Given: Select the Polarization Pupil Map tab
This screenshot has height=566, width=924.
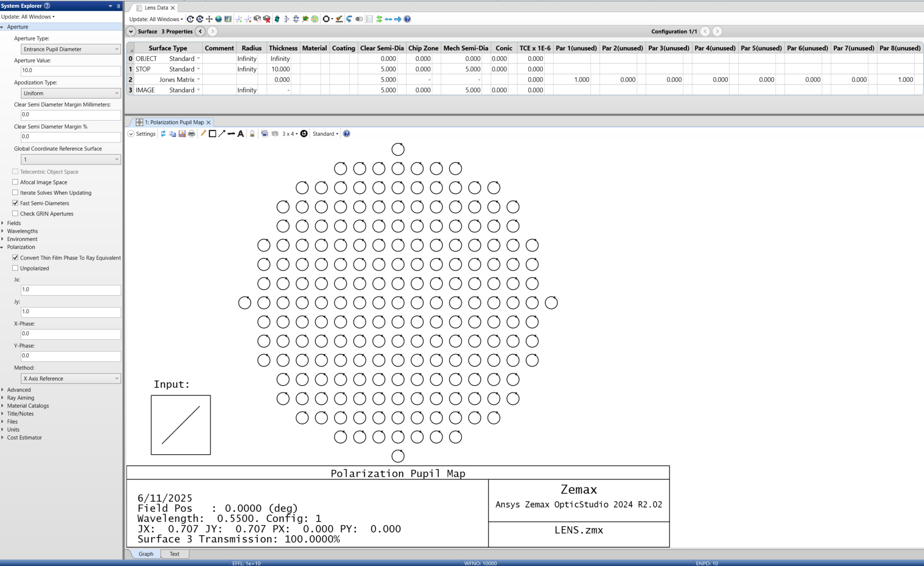Looking at the screenshot, I should (174, 123).
